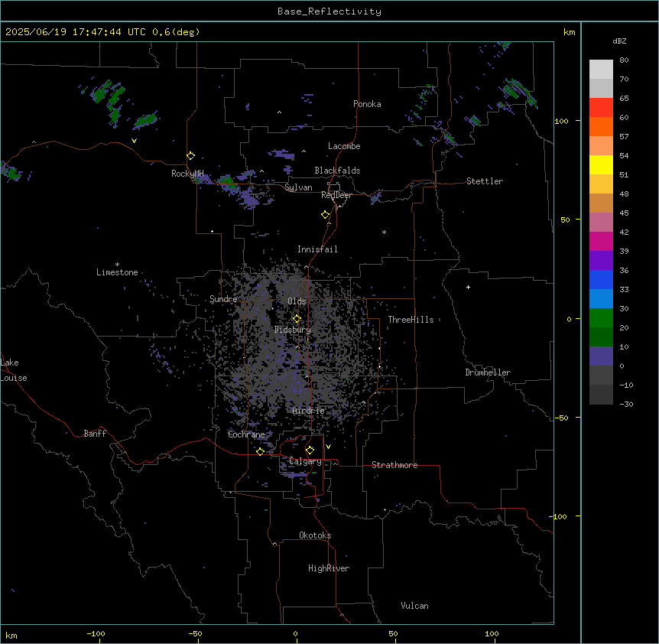Click the Ponoka city label

point(367,104)
